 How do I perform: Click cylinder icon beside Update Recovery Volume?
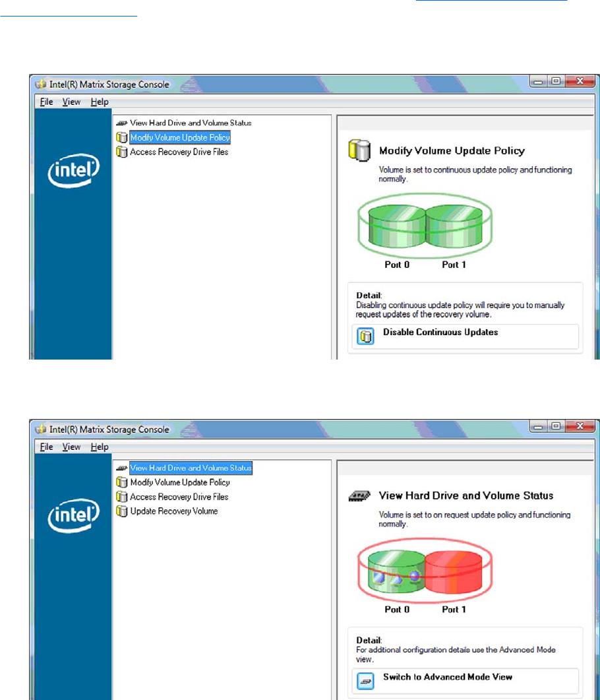[x=121, y=511]
